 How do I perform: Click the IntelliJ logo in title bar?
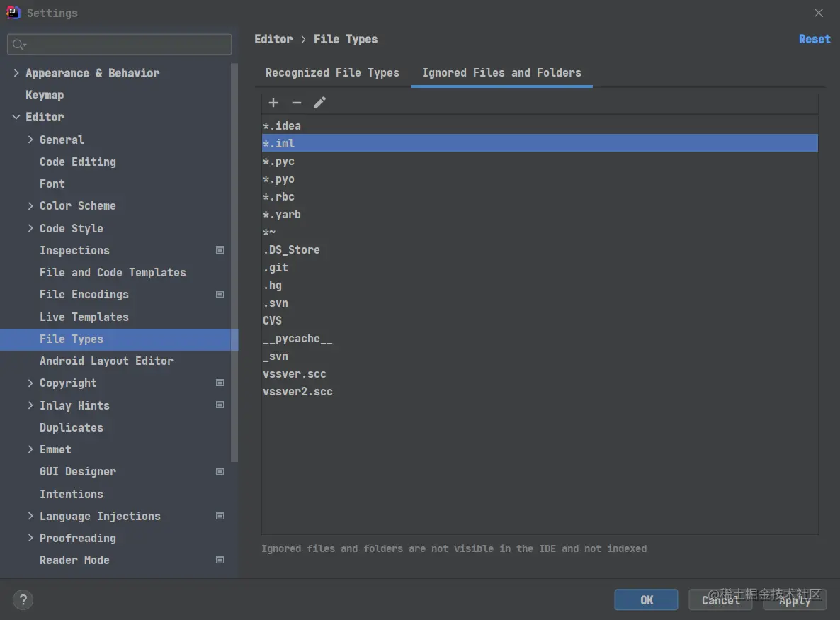13,12
